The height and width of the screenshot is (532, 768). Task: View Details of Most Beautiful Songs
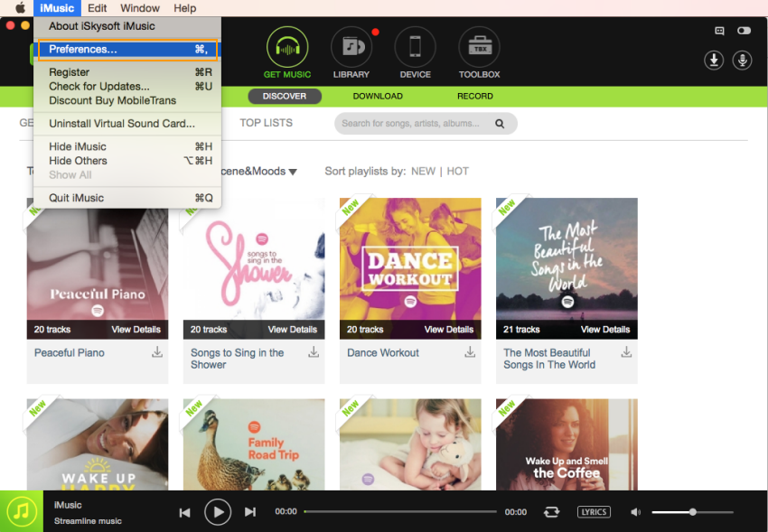coord(605,330)
